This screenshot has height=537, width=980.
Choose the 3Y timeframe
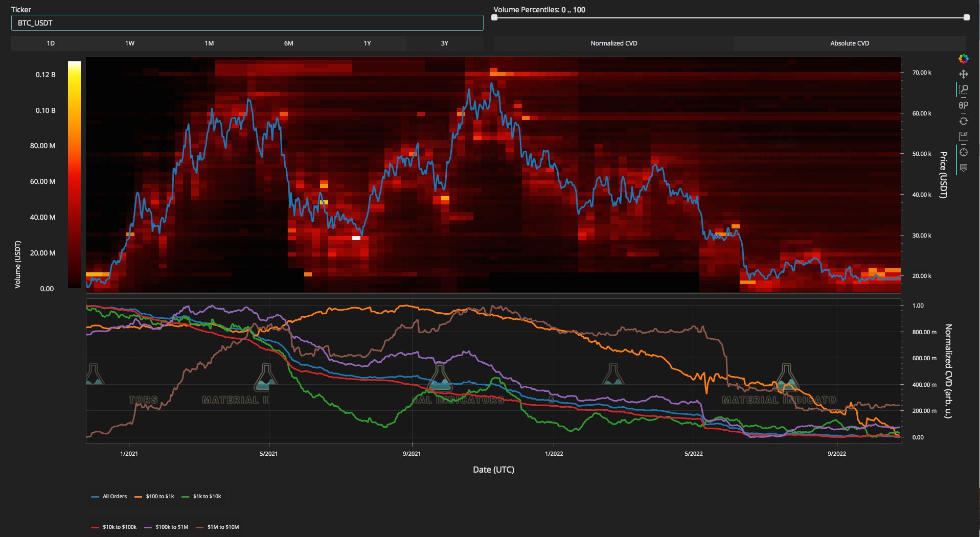[444, 43]
